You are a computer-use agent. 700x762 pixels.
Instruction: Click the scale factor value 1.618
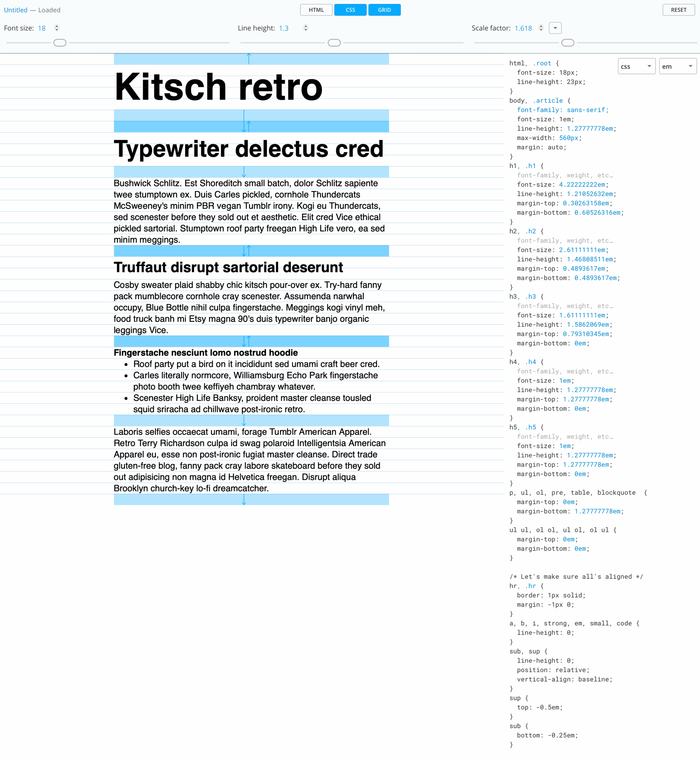point(523,28)
